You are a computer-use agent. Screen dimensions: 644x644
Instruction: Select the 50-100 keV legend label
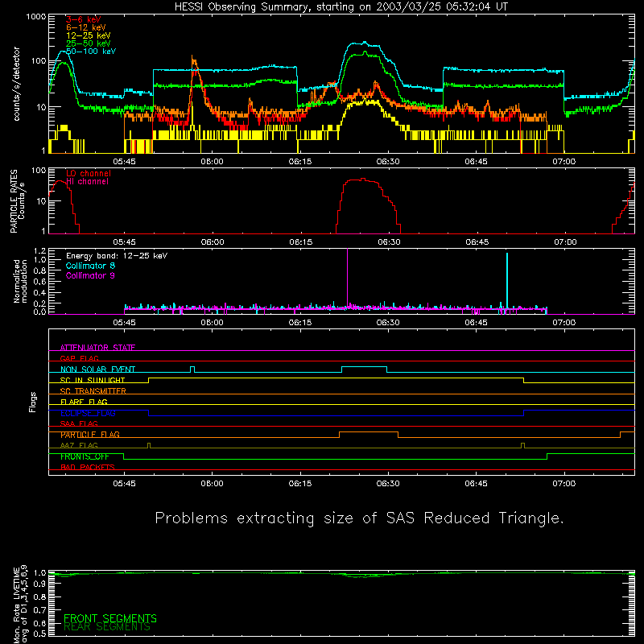pos(91,52)
